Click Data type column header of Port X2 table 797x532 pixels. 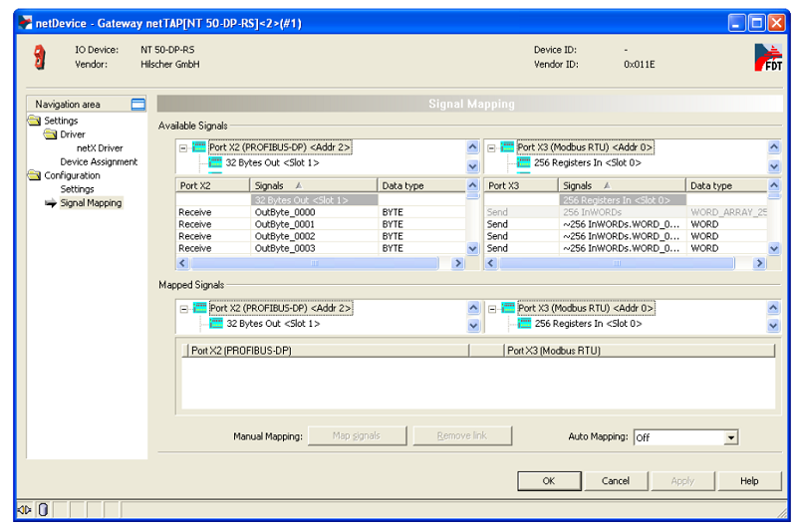[x=421, y=185]
